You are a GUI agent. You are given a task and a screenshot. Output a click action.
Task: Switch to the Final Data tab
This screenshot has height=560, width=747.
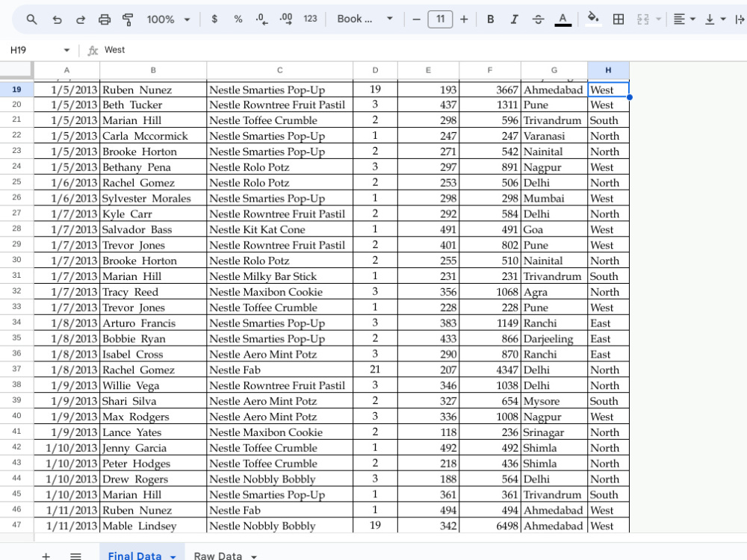coord(134,556)
